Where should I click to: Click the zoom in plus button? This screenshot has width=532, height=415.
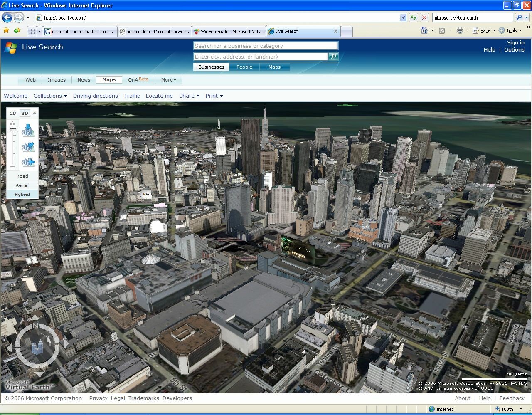tap(12, 124)
